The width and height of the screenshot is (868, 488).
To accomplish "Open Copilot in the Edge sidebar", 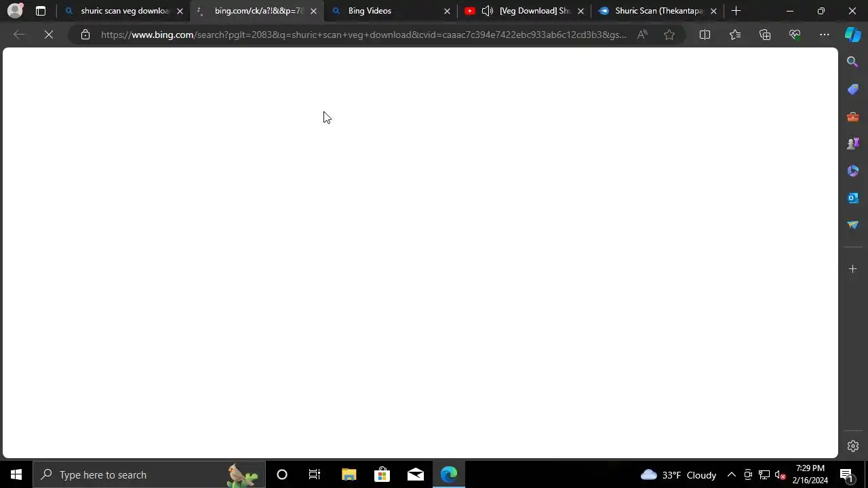I will pyautogui.click(x=853, y=35).
